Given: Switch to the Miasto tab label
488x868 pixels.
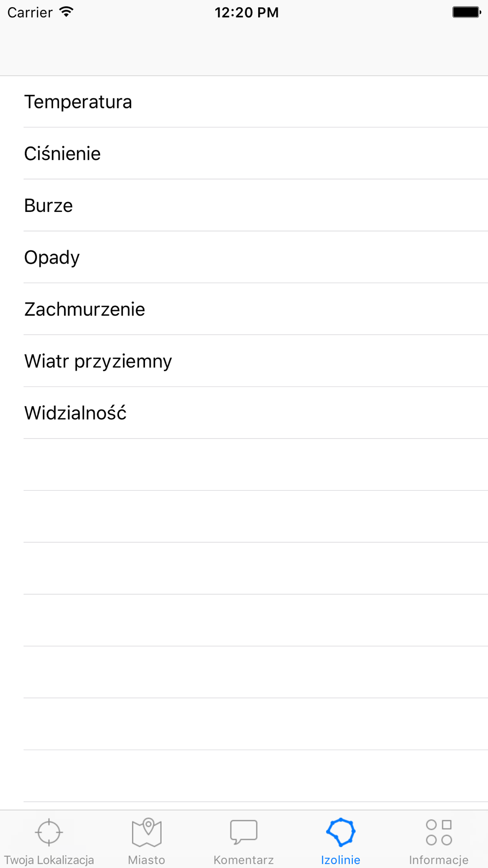Looking at the screenshot, I should [x=146, y=860].
